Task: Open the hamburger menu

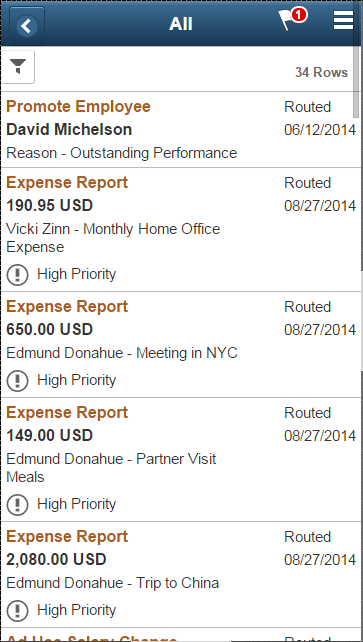Action: (343, 20)
